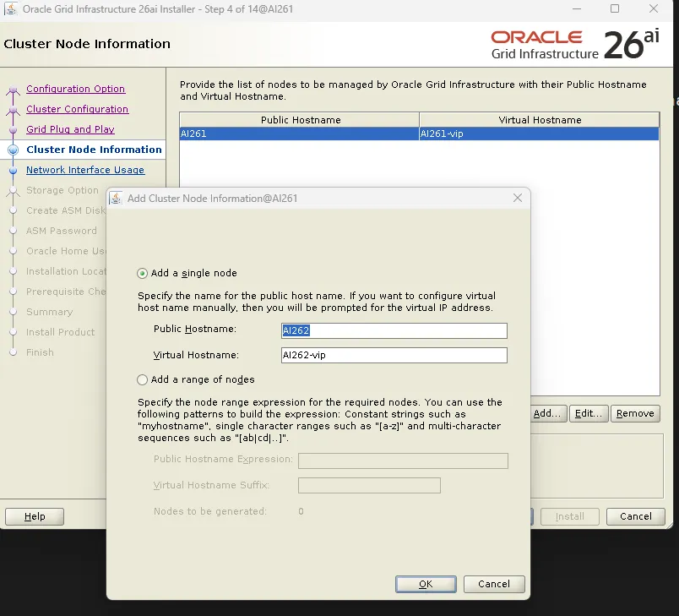Select the AI261 public hostname cell

[x=299, y=134]
